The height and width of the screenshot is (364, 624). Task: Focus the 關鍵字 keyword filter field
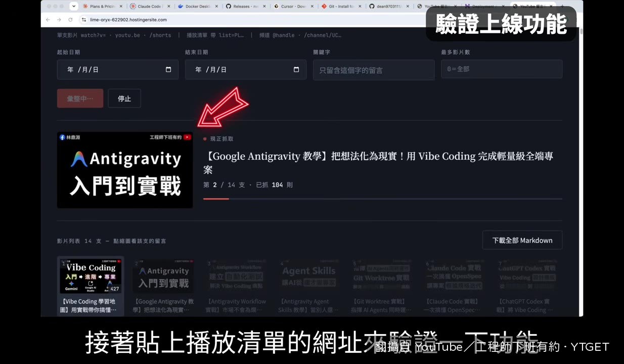[x=374, y=70]
